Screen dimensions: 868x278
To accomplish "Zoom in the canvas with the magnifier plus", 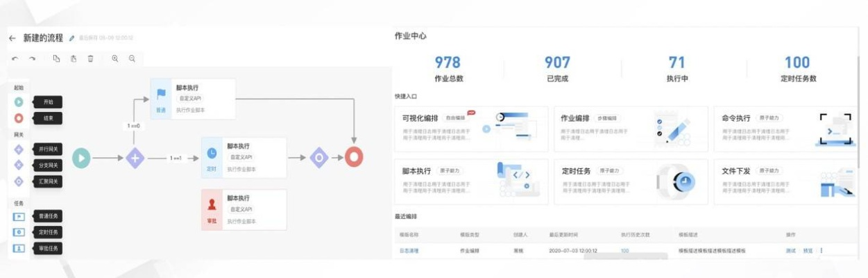I will [115, 59].
